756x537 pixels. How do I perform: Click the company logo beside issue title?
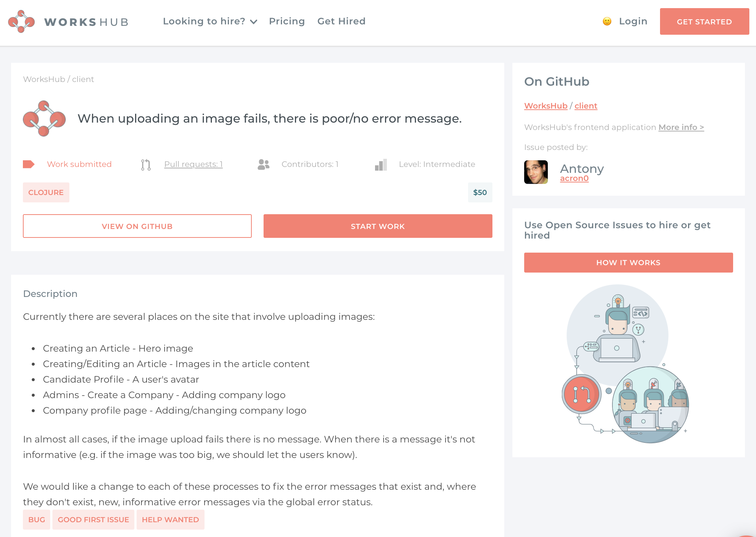pos(44,119)
